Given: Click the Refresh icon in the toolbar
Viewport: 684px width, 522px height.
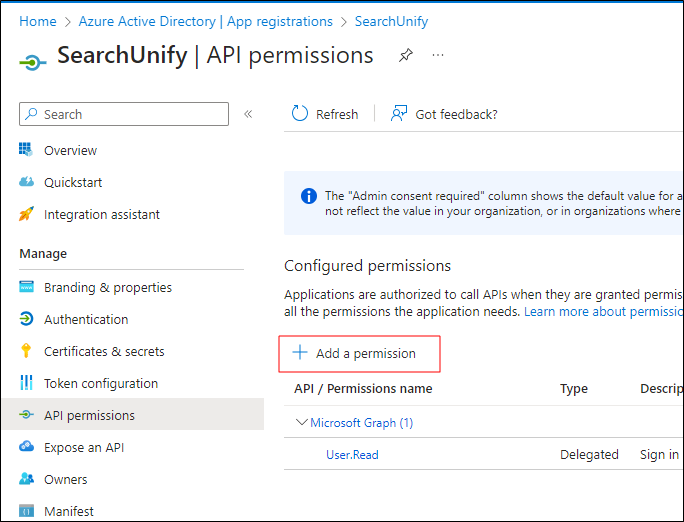Looking at the screenshot, I should 300,114.
